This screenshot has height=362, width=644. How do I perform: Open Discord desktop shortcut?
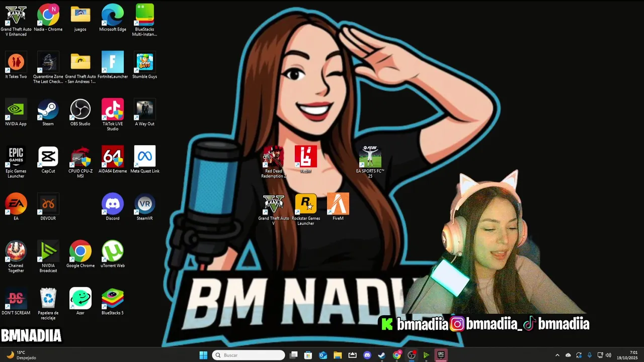(113, 207)
